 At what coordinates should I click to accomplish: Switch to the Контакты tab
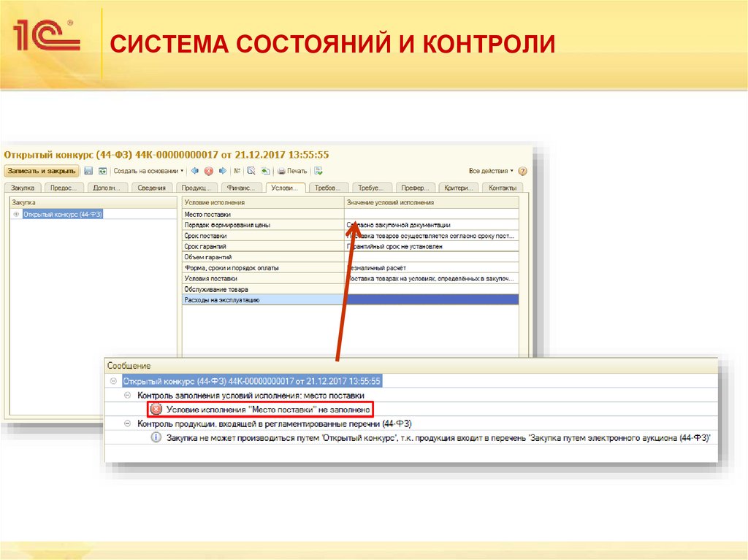(x=504, y=186)
